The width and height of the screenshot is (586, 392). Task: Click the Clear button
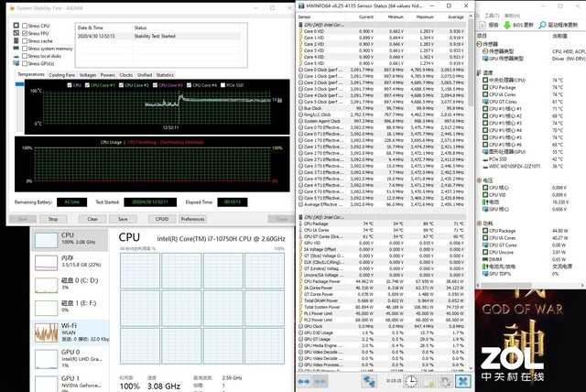[92, 219]
